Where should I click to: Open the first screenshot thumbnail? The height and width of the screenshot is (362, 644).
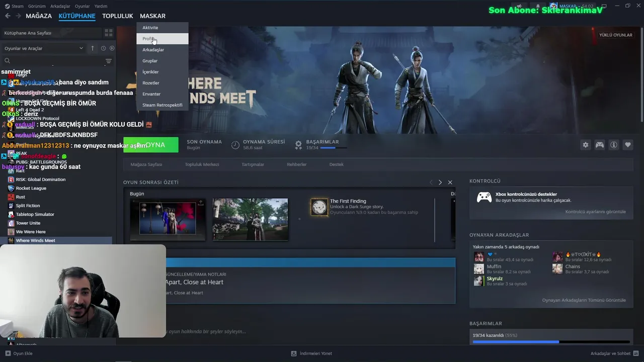(x=168, y=219)
